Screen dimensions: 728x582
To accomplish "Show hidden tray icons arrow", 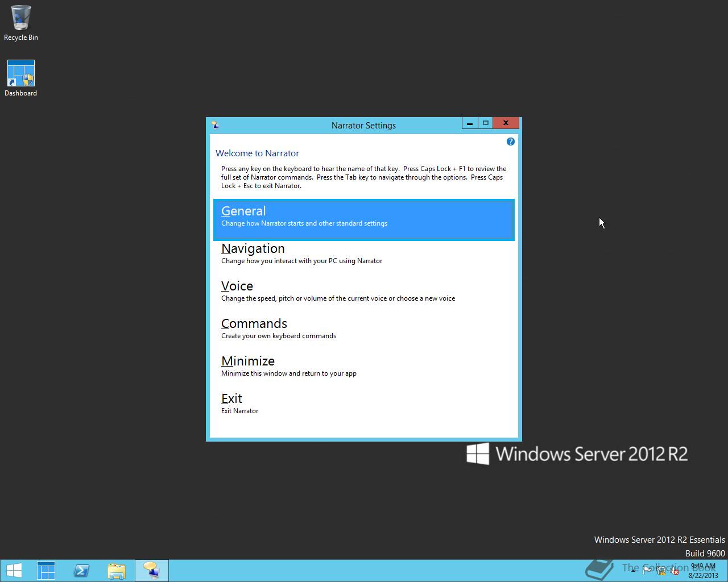I will click(x=633, y=571).
